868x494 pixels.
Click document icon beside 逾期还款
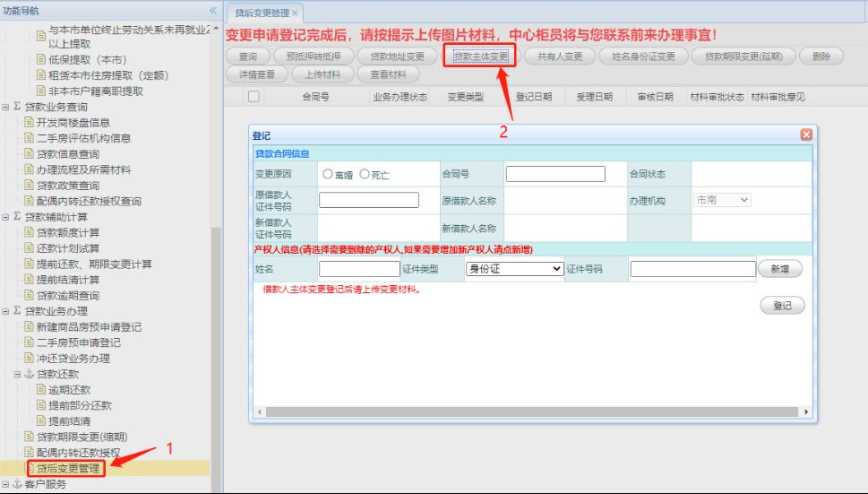pos(41,389)
